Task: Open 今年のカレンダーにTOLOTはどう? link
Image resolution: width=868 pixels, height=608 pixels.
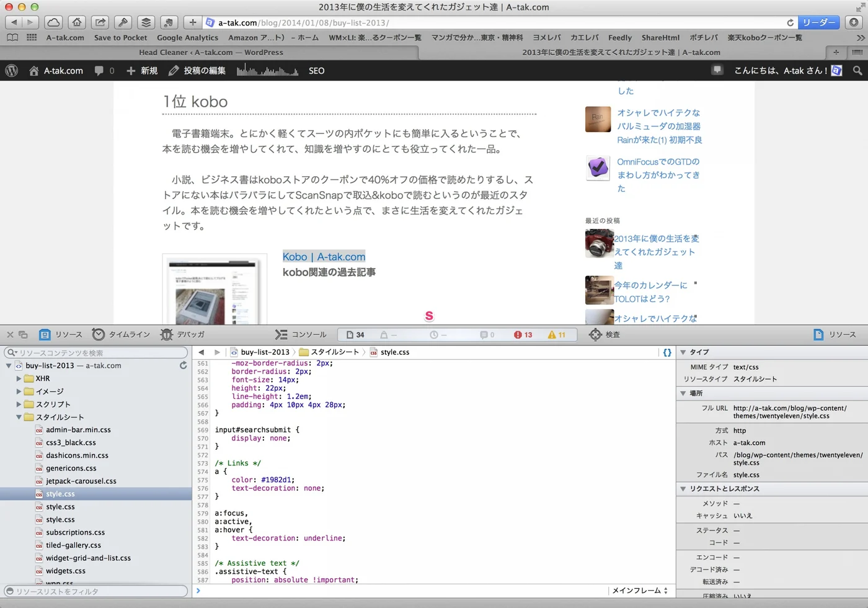Action: tap(650, 292)
